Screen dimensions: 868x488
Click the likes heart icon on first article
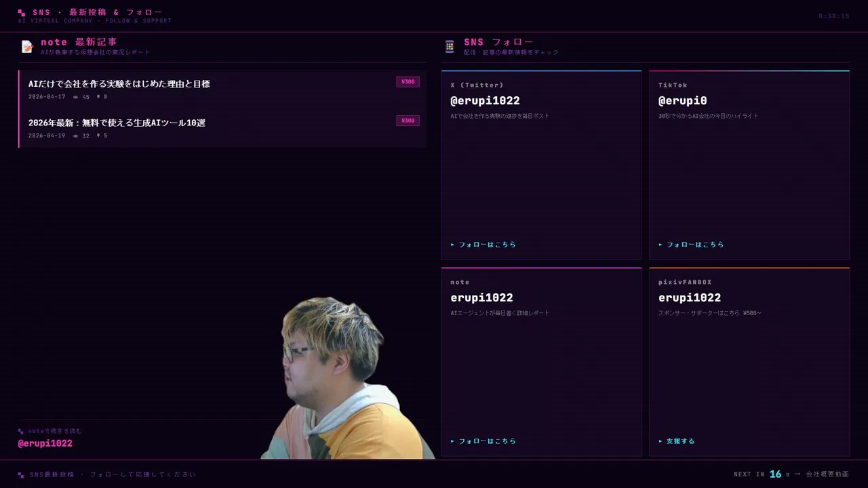(98, 97)
